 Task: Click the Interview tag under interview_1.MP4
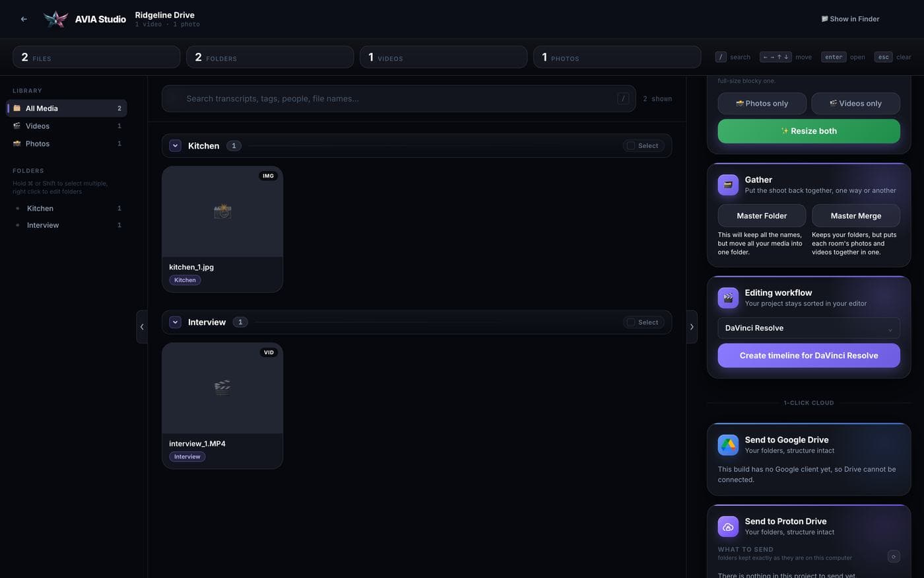[x=187, y=456]
